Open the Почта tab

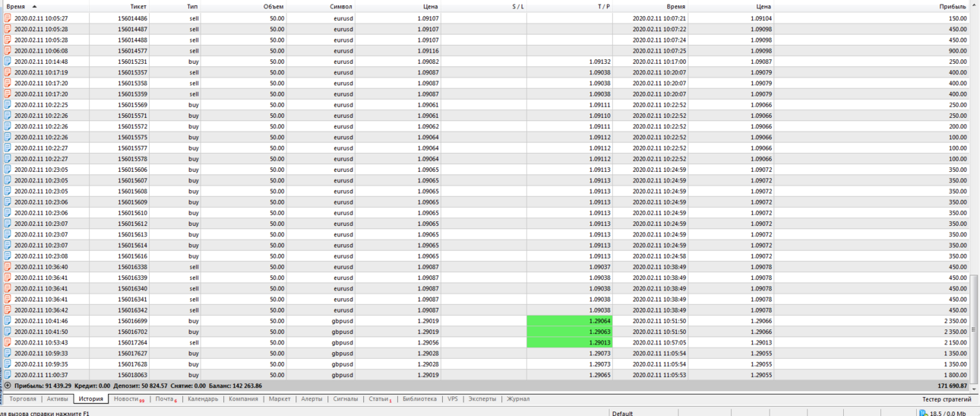coord(165,399)
